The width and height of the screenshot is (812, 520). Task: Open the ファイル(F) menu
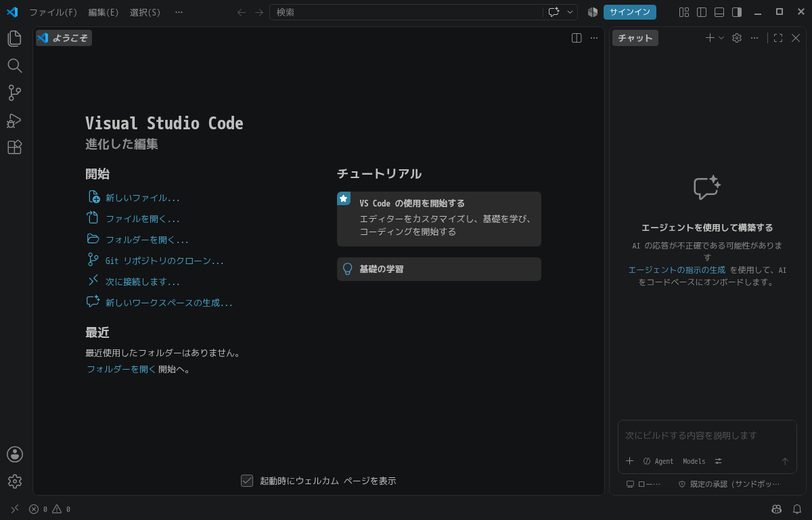53,12
